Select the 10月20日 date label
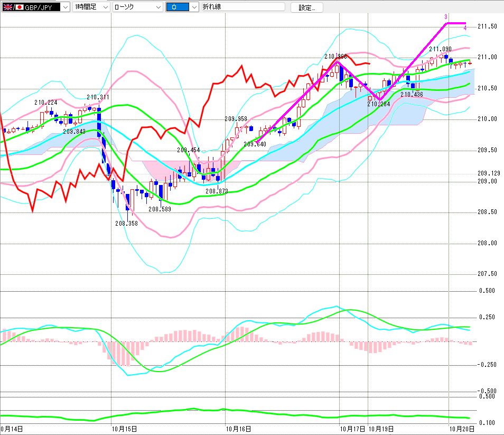This screenshot has width=504, height=435. coord(462,429)
